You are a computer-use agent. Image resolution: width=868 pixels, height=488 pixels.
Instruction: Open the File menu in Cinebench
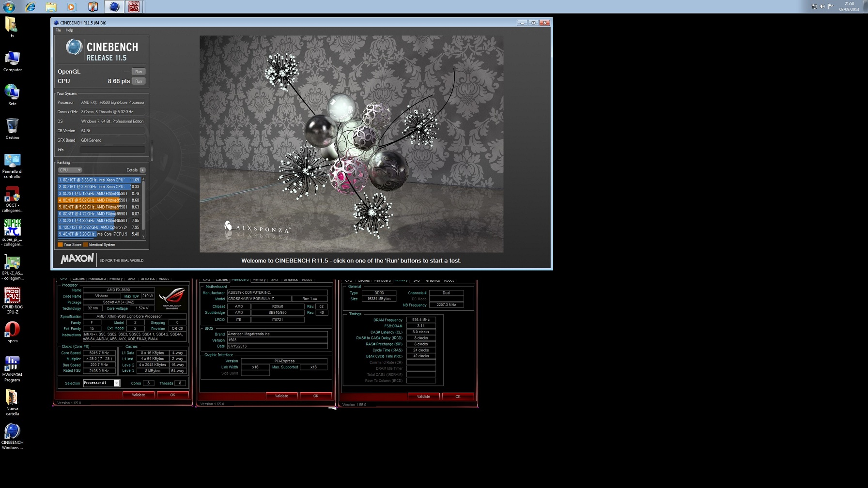pyautogui.click(x=58, y=30)
